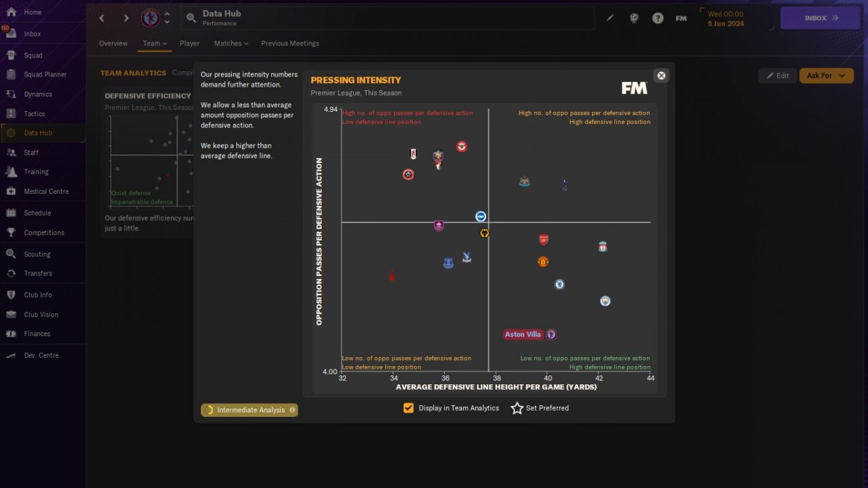Open the Ask For dropdown
Screen dimensions: 868x488
click(825, 76)
